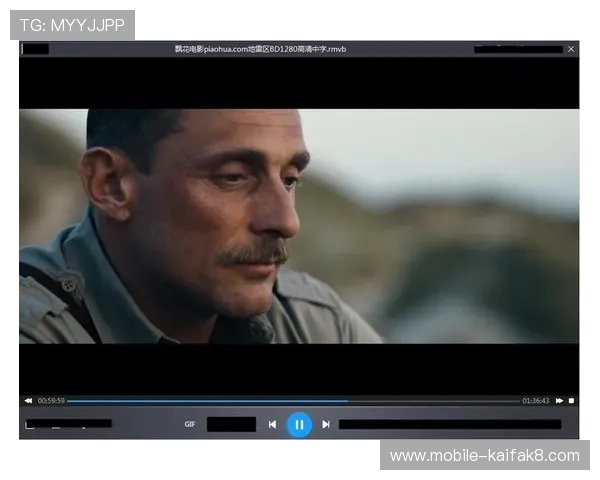Click the GIF capture button
This screenshot has height=480, width=600.
point(190,424)
